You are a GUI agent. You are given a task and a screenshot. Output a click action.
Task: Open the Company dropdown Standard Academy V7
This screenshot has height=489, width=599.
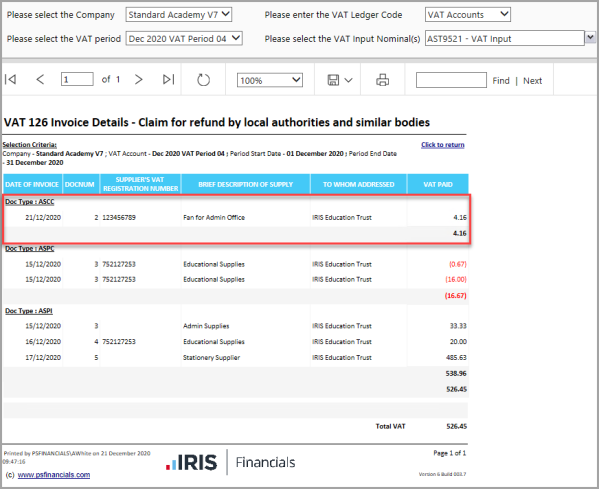coord(179,15)
